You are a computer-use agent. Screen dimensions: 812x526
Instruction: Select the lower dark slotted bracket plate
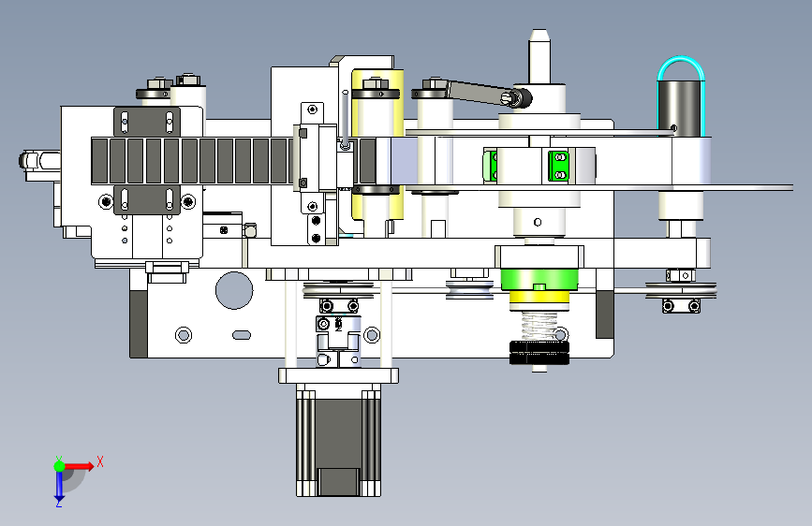(x=147, y=199)
